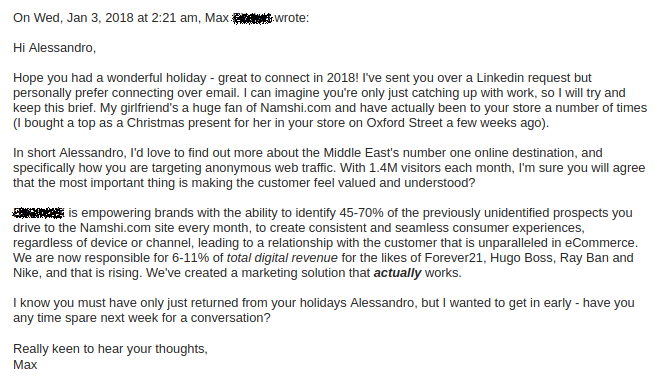657x390 pixels.
Task: Click the 'Max' signature at the bottom
Action: [25, 365]
